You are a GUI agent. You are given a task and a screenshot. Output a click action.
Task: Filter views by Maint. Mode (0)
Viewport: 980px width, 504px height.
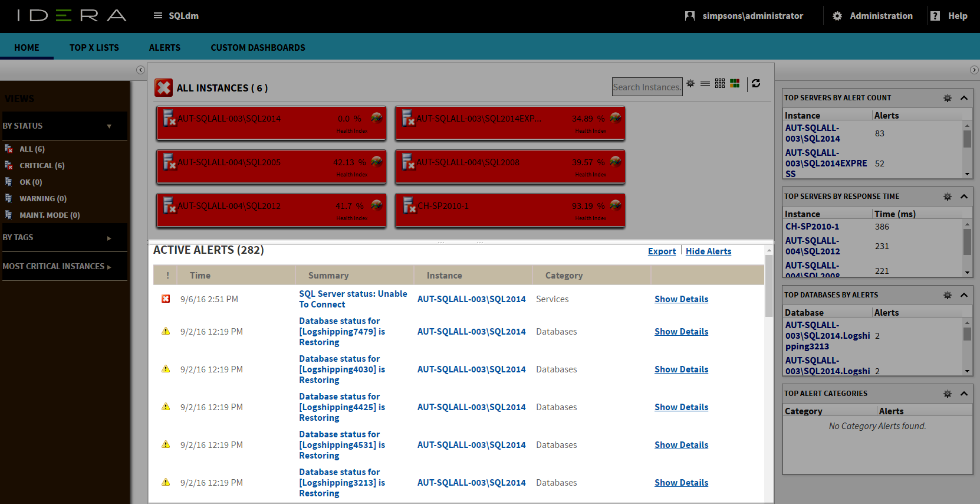click(50, 215)
